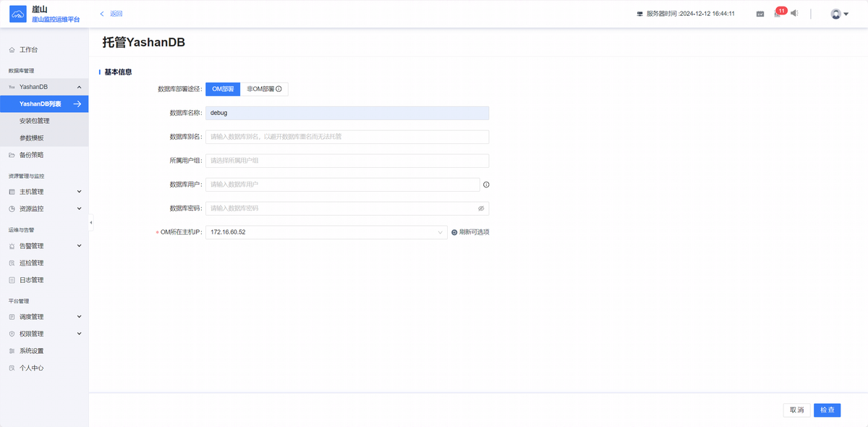
Task: Open the calendar icon in the header
Action: coord(760,14)
